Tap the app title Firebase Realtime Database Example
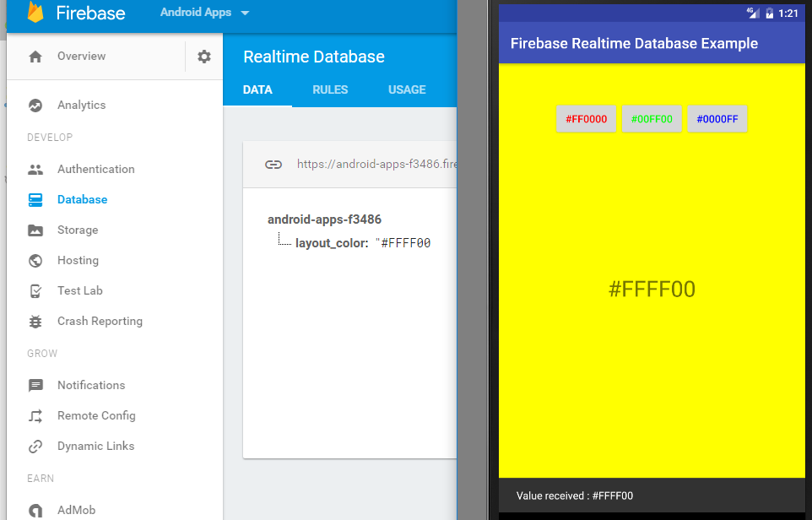This screenshot has height=520, width=812. (634, 44)
